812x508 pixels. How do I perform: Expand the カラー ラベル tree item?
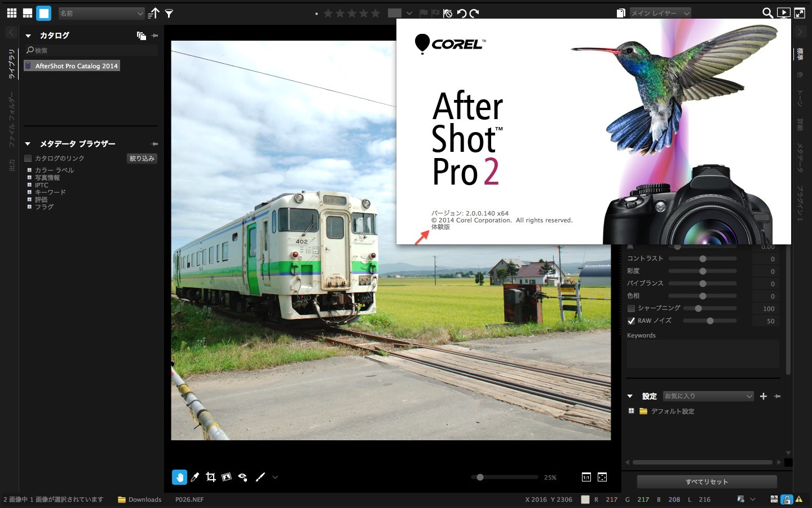coord(29,170)
